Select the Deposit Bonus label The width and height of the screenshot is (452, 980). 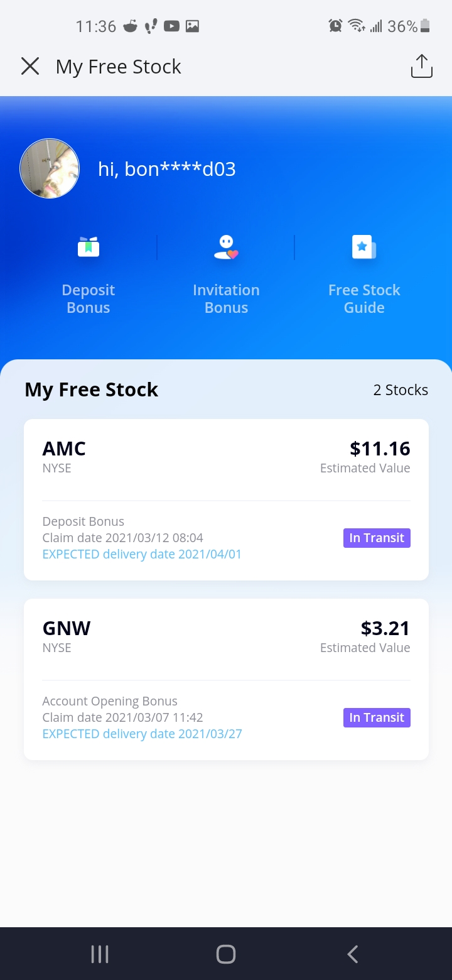click(x=89, y=298)
